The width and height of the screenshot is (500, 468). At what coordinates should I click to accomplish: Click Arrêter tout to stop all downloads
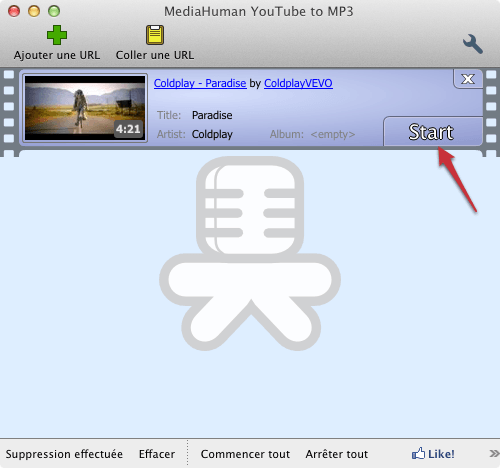(x=337, y=454)
